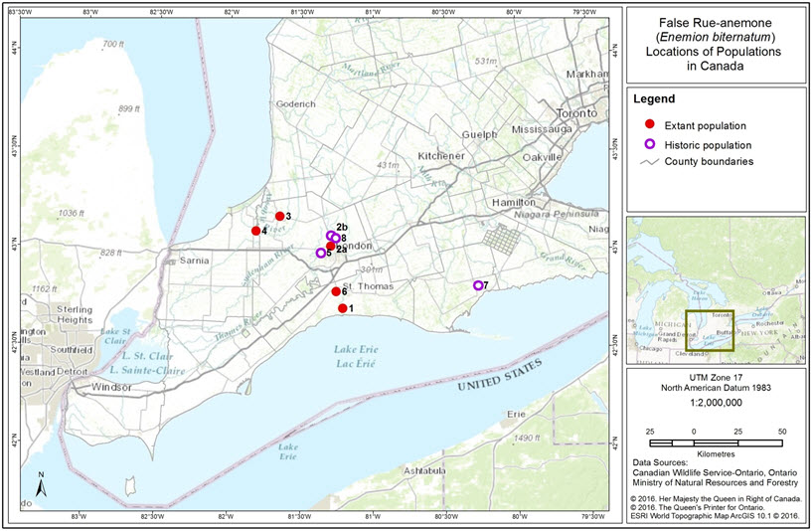Click the Ashtabula town label
The image size is (812, 531).
coord(424,471)
